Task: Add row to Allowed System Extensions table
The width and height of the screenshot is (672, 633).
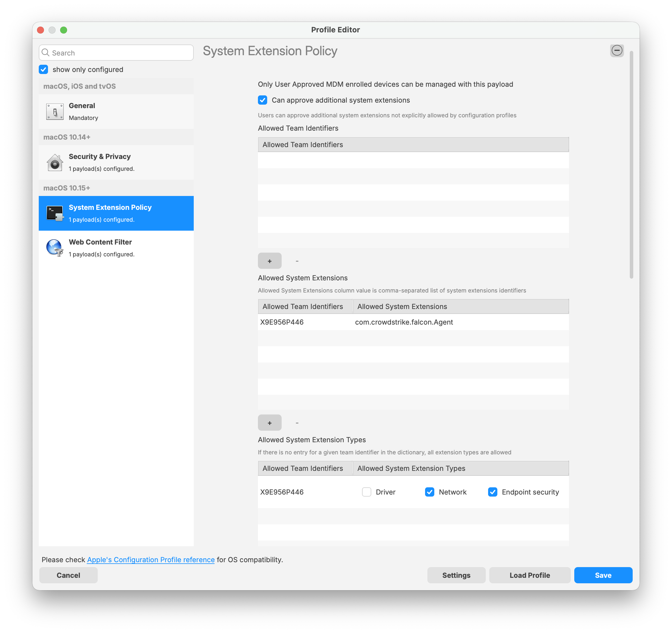Action: click(269, 423)
